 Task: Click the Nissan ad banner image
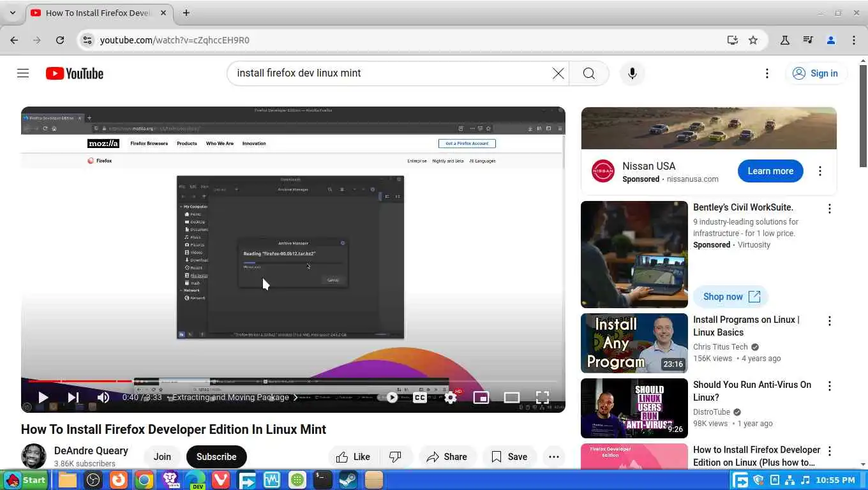tap(708, 128)
